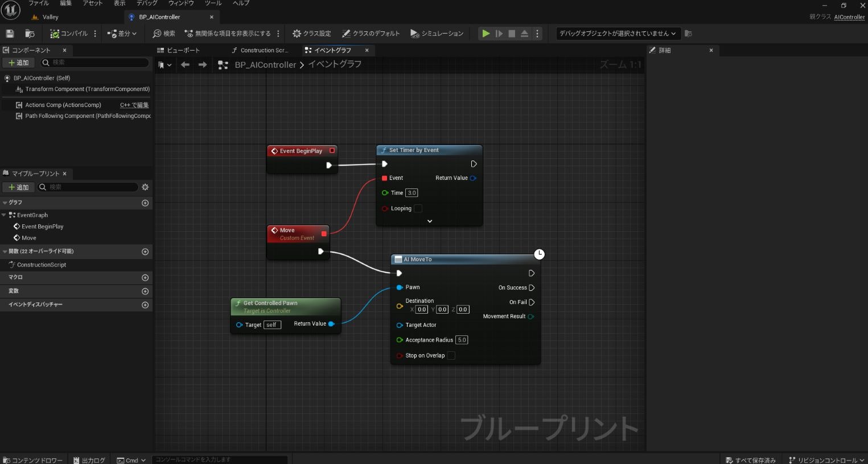Add new function with plus icon

point(145,252)
